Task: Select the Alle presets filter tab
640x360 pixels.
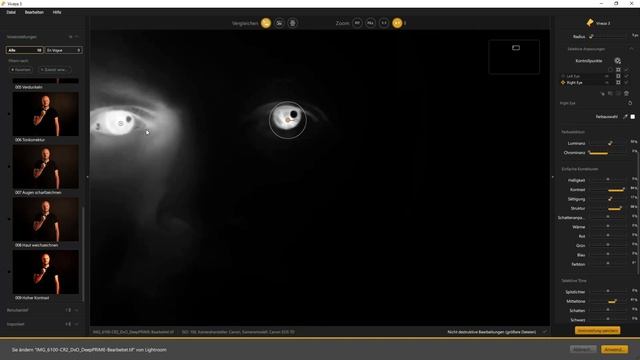Action: click(24, 50)
